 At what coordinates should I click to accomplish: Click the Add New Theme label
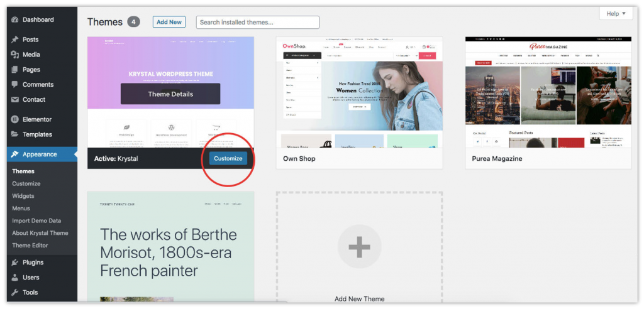(x=359, y=299)
